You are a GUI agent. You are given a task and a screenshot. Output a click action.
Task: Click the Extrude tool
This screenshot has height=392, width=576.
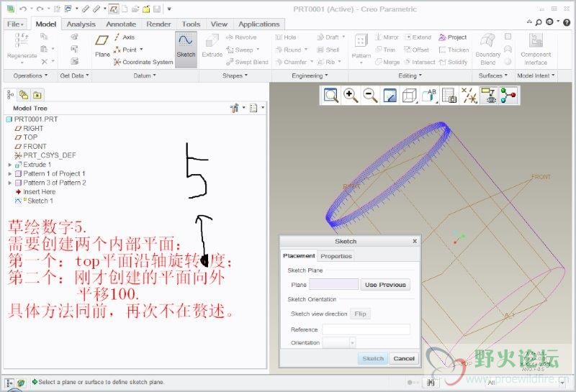click(212, 47)
